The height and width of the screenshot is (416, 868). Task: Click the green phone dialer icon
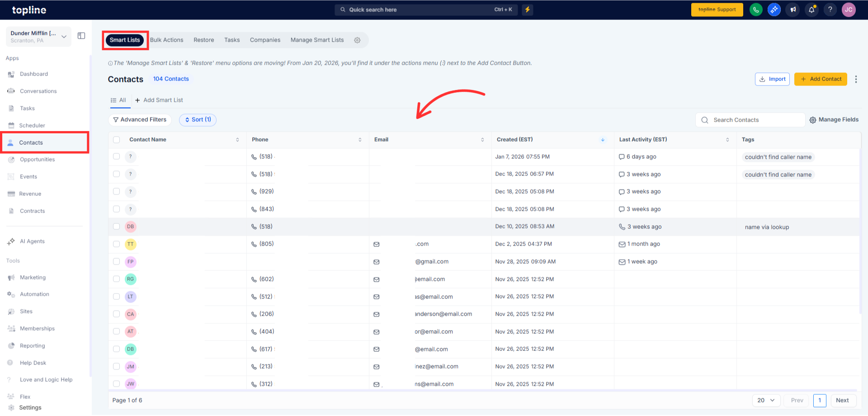(755, 9)
